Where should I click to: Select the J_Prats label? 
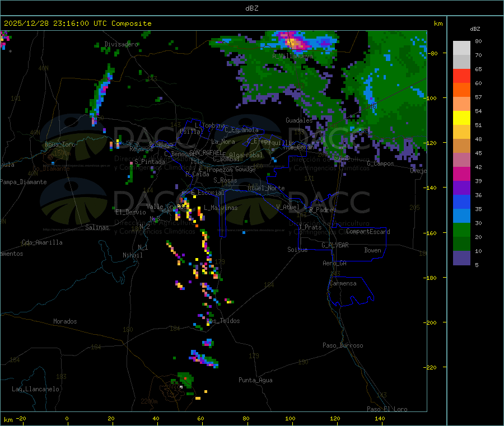tap(310, 227)
